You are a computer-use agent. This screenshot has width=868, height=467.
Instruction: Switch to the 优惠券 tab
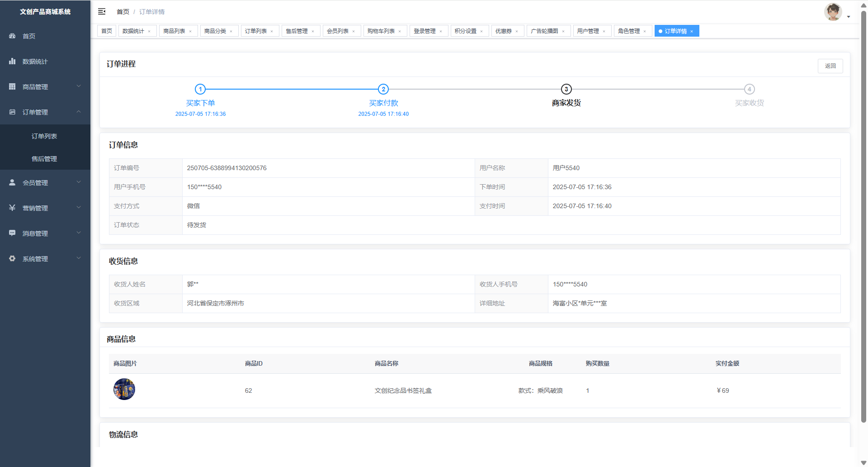503,31
